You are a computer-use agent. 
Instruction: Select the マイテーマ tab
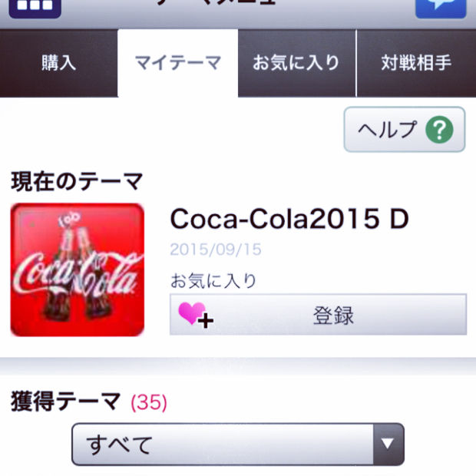[x=177, y=63]
